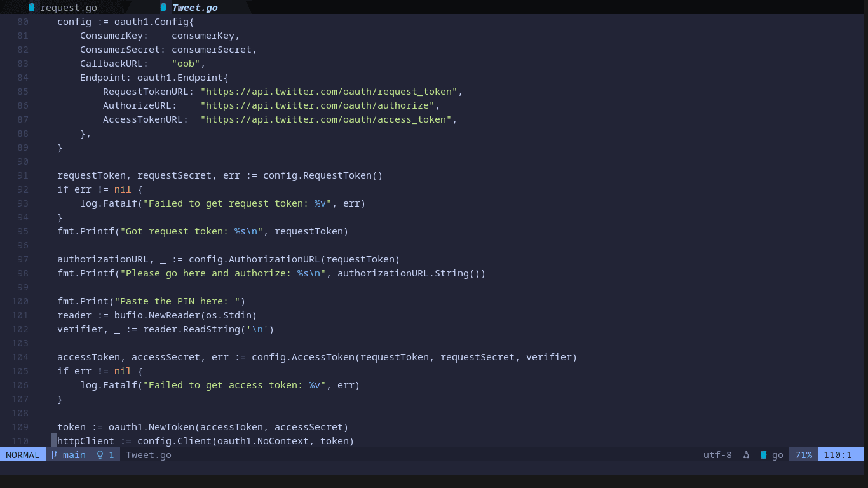Click the "oob" CallbackURL string value
868x488 pixels.
pyautogui.click(x=186, y=64)
